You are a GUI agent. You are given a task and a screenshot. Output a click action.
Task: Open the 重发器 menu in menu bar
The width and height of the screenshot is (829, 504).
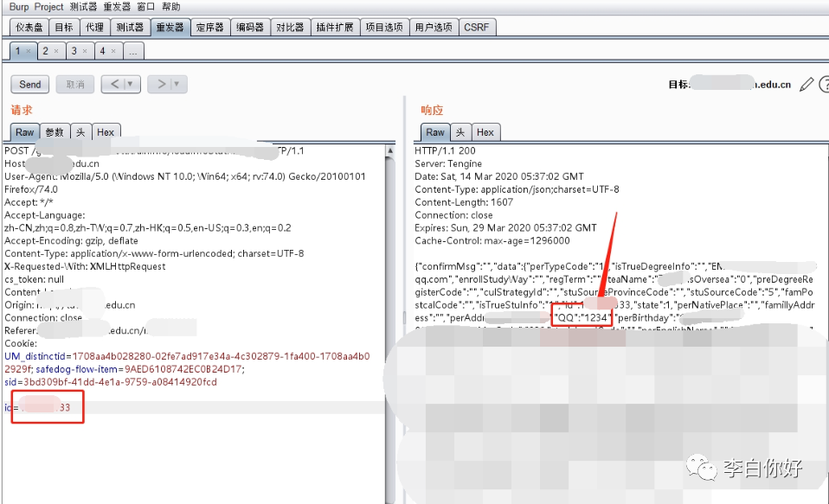tap(117, 7)
